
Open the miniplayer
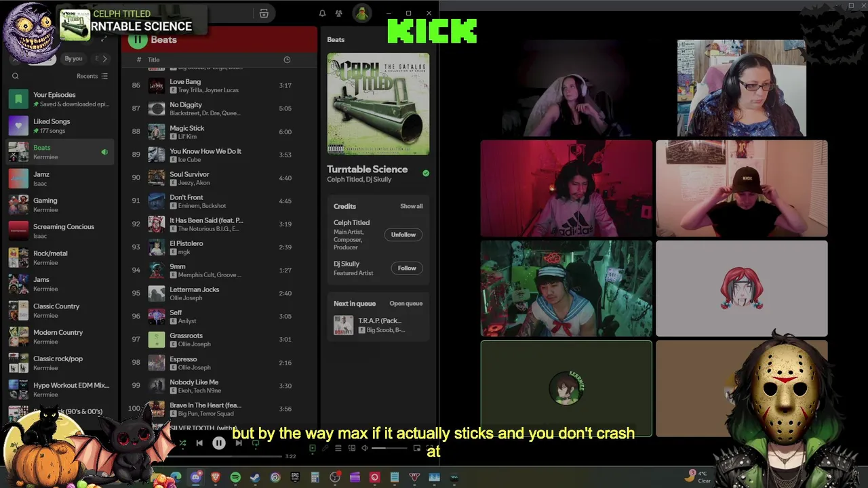pos(417,448)
